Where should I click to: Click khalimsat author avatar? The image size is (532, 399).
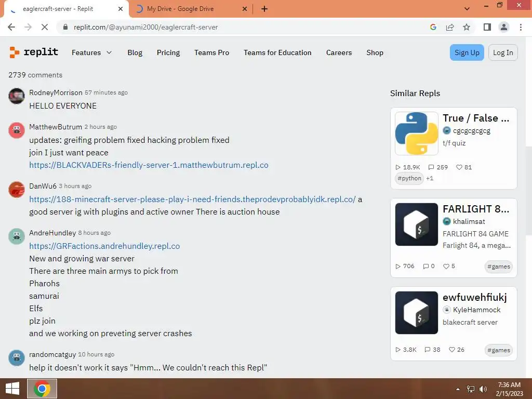pos(446,221)
